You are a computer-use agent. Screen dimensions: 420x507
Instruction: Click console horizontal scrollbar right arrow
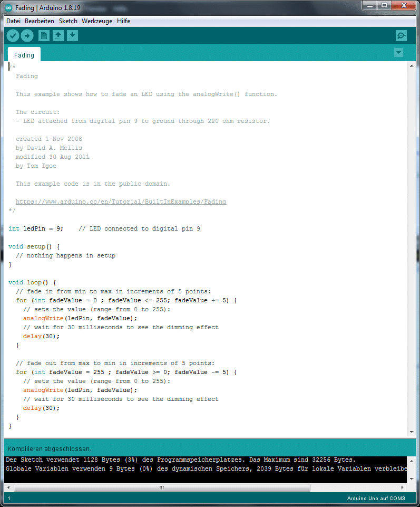pyautogui.click(x=402, y=487)
